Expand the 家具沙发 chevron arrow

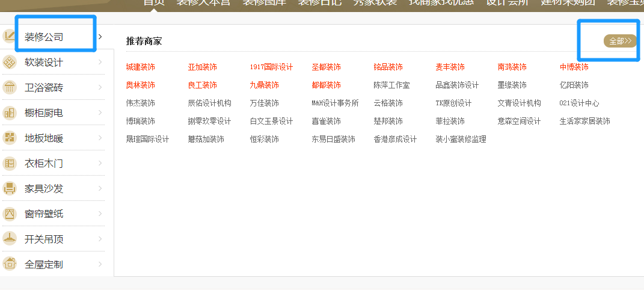[x=100, y=188]
